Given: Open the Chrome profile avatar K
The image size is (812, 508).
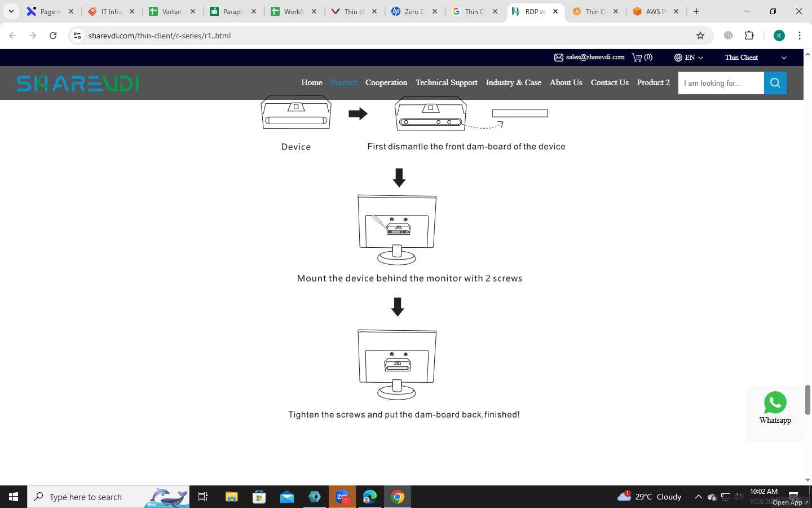Looking at the screenshot, I should pyautogui.click(x=779, y=36).
